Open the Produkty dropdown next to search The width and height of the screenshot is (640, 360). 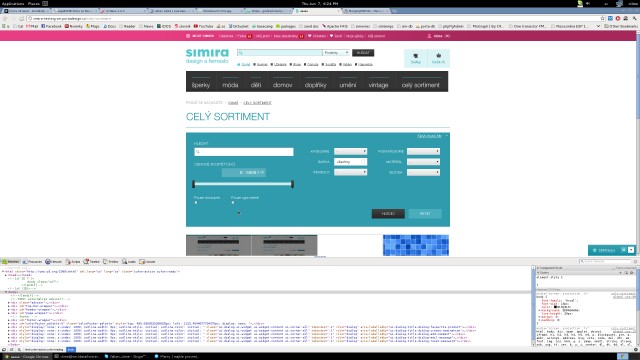(x=336, y=53)
